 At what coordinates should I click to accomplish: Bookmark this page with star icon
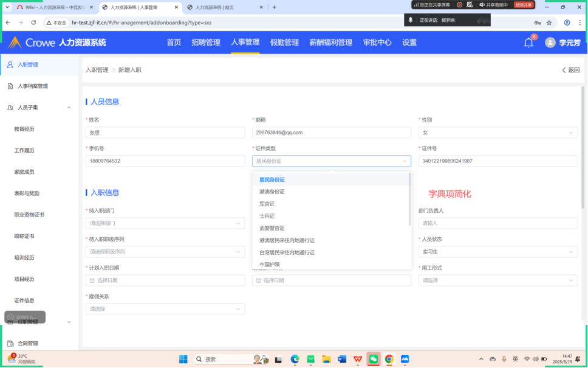[x=549, y=23]
